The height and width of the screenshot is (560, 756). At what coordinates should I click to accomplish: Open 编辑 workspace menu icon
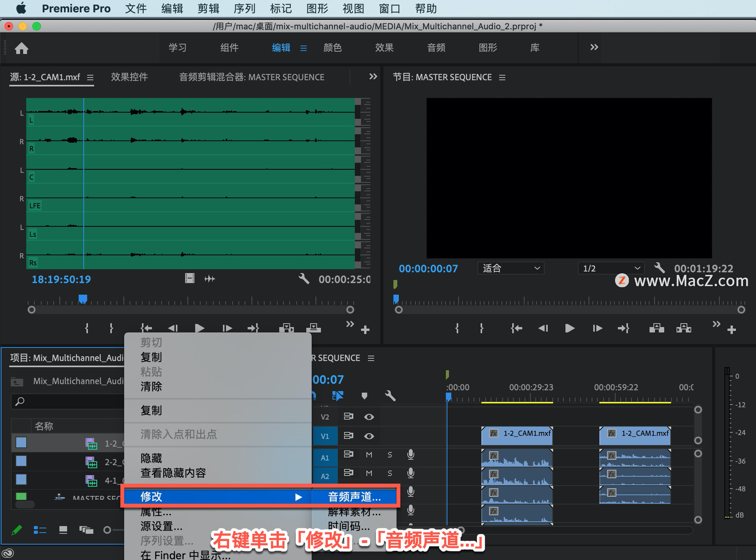tap(303, 48)
